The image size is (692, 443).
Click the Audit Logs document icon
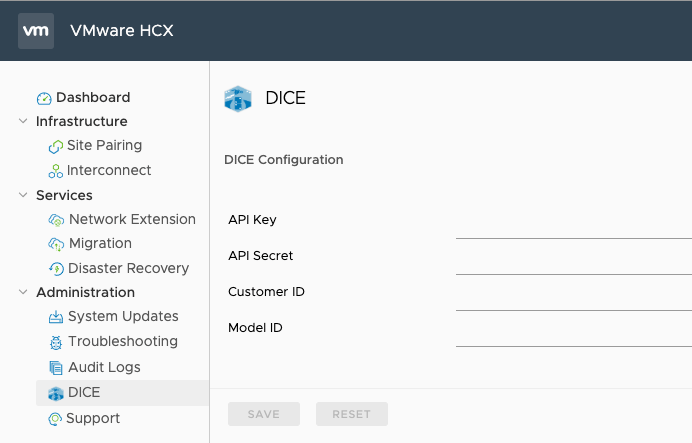point(56,368)
